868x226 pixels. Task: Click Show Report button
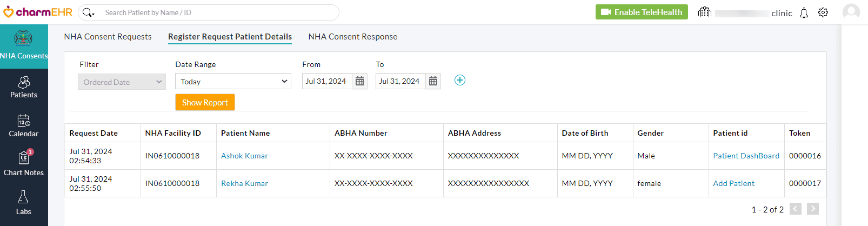pos(205,102)
